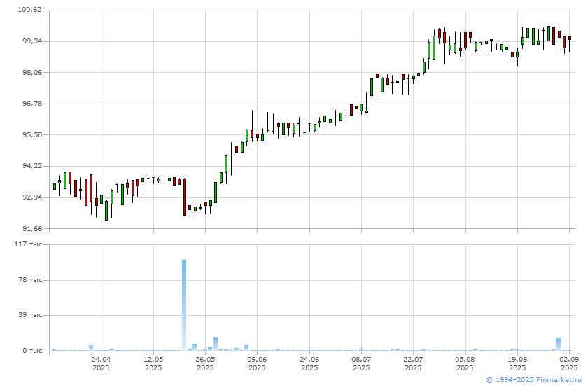
Task: Click the 78 тыс volume axis label
Action: (x=30, y=280)
